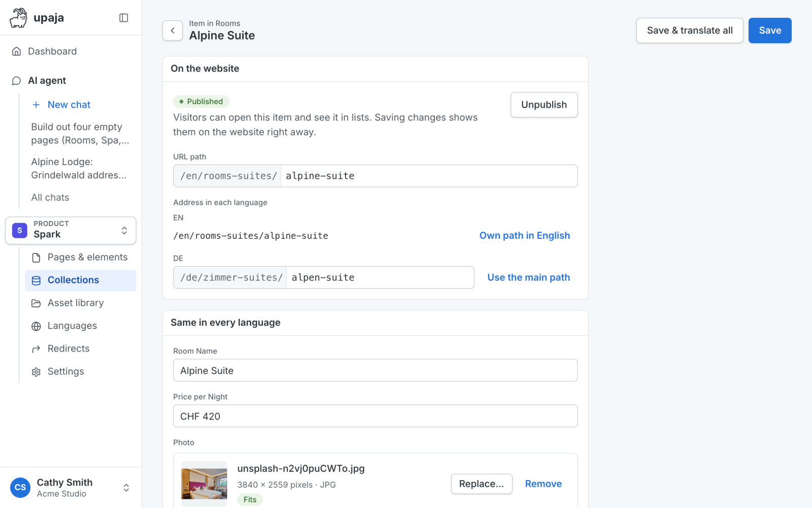Select Collections in the sidebar
Viewport: 812px width, 508px height.
pyautogui.click(x=81, y=280)
